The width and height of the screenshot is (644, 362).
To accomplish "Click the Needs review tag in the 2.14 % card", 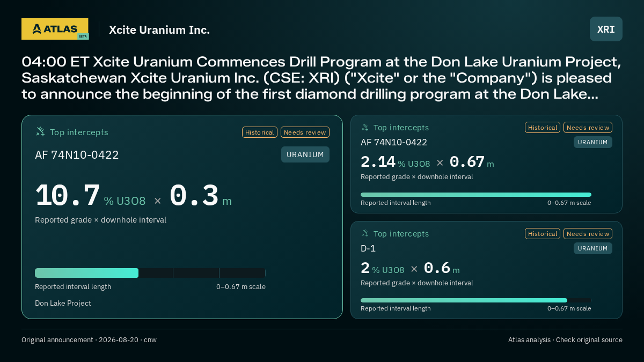I will (588, 128).
